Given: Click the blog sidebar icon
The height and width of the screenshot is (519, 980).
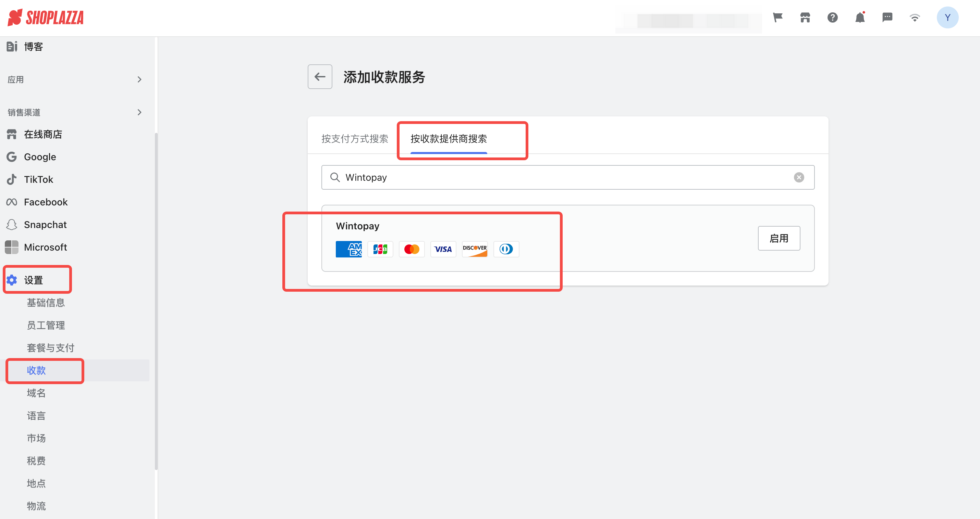Looking at the screenshot, I should click(12, 46).
